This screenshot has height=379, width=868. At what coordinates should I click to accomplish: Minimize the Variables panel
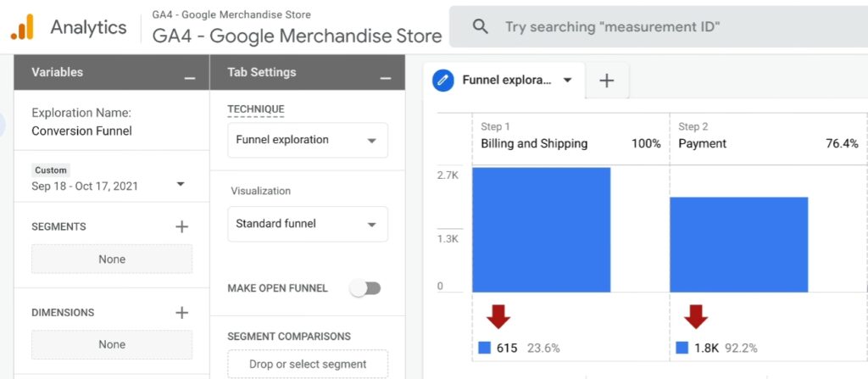pyautogui.click(x=190, y=78)
